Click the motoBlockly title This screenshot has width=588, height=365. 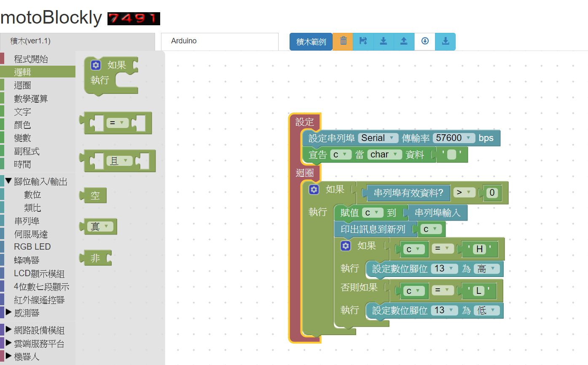(51, 18)
